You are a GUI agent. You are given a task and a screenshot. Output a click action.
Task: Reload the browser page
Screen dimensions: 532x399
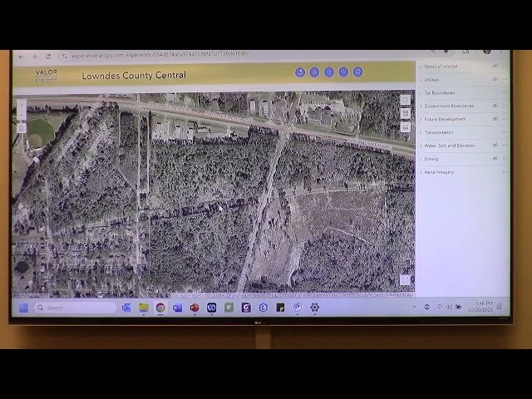(48, 57)
